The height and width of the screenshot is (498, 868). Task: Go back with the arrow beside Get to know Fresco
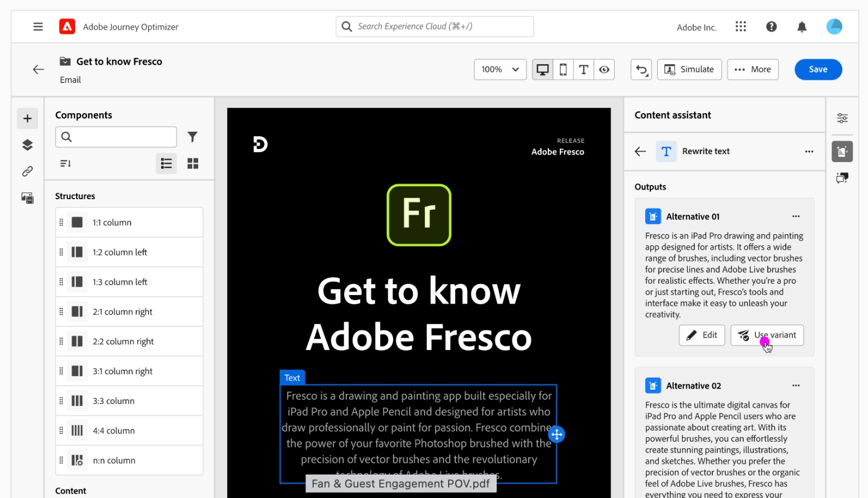(x=38, y=69)
